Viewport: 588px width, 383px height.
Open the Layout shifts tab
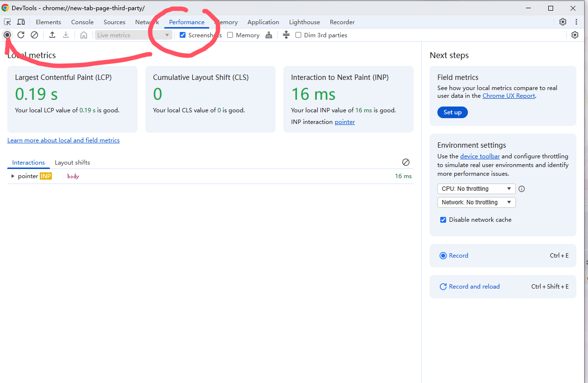(72, 163)
